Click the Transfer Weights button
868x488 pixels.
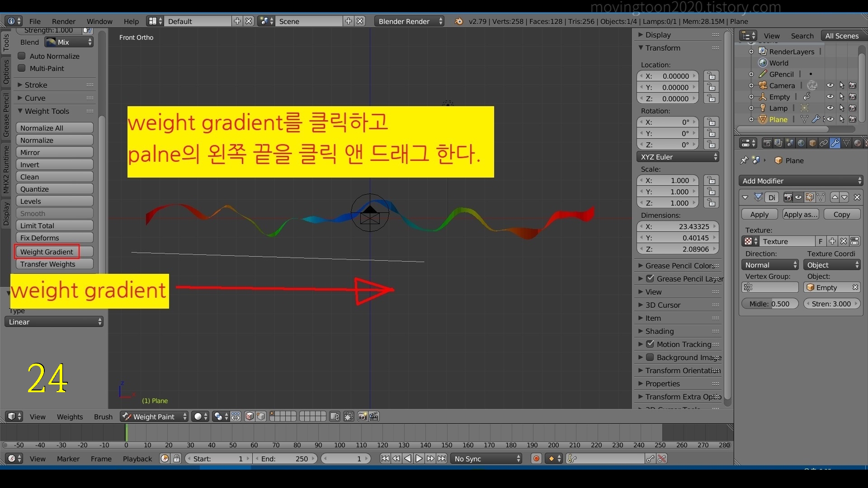pyautogui.click(x=54, y=264)
